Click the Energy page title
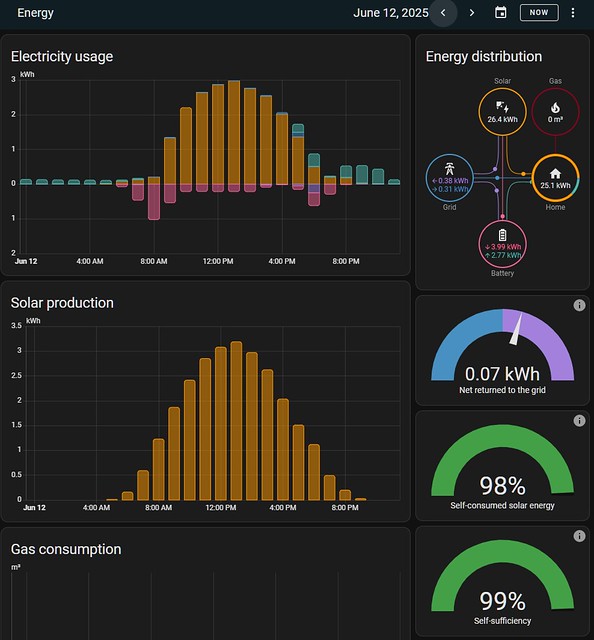The height and width of the screenshot is (640, 594). [35, 13]
